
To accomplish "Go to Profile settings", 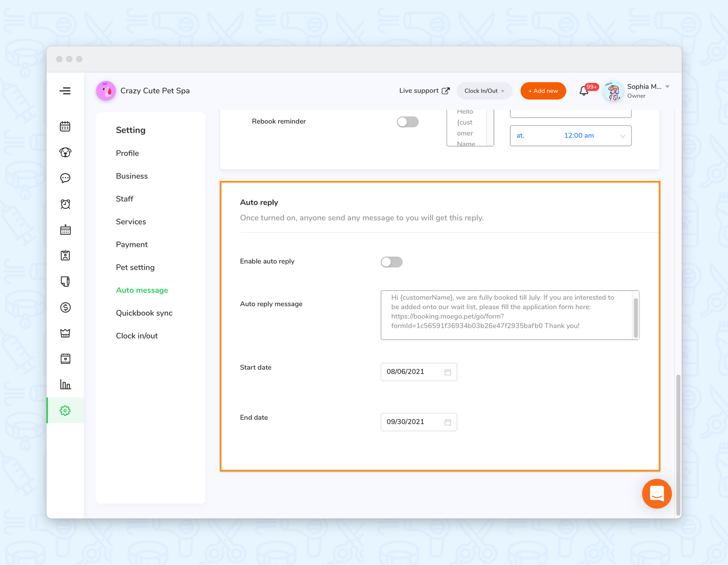I will coord(127,153).
